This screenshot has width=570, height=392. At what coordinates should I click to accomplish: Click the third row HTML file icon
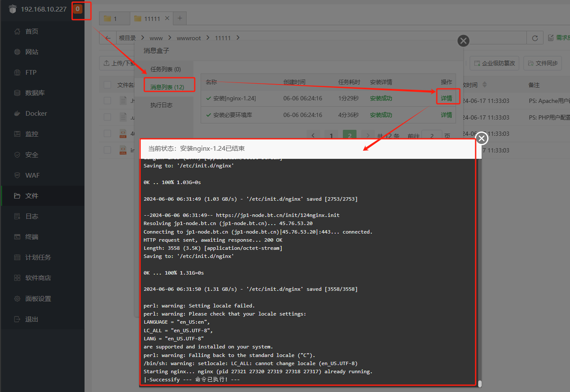tap(123, 134)
